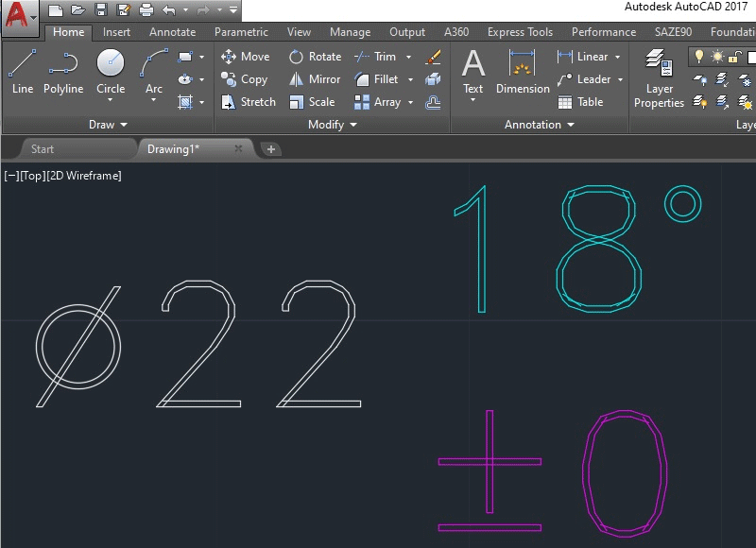Open the Undo history dropdown arrow
This screenshot has height=548, width=756.
pos(185,9)
